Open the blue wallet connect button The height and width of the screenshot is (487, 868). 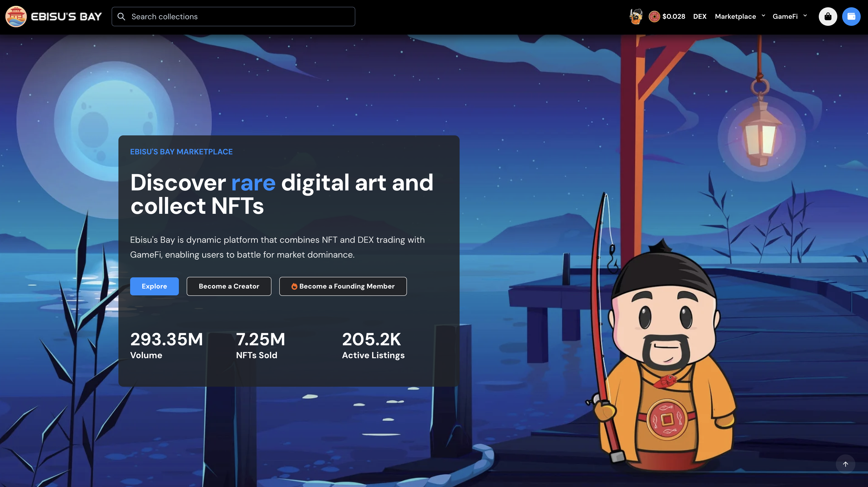851,17
